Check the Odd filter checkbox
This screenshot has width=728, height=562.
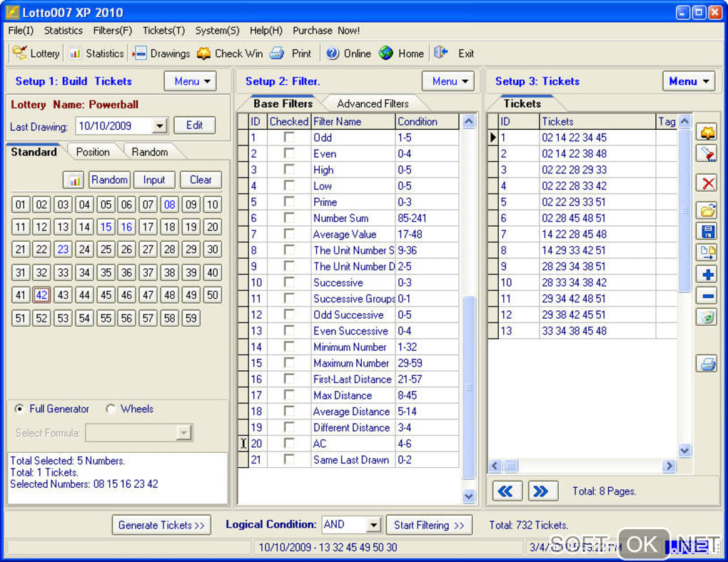coord(289,137)
